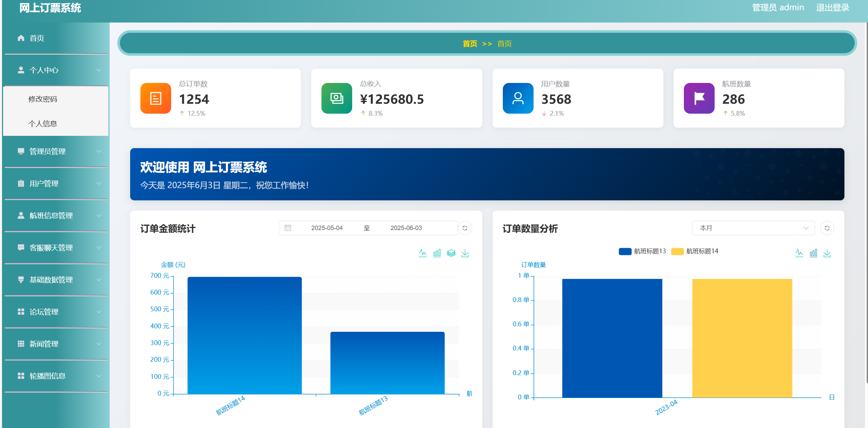Image resolution: width=868 pixels, height=428 pixels.
Task: Switch order amount chart to bar view
Action: [437, 253]
